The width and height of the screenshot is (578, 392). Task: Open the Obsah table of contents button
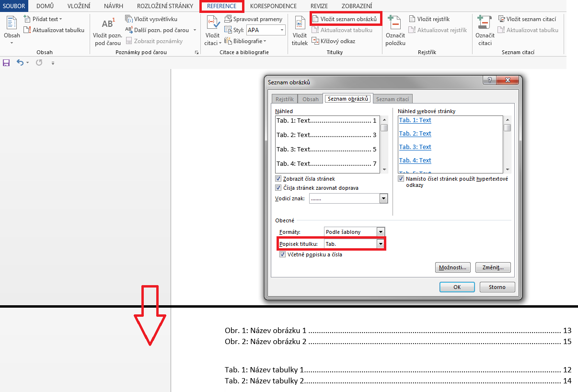[x=12, y=30]
